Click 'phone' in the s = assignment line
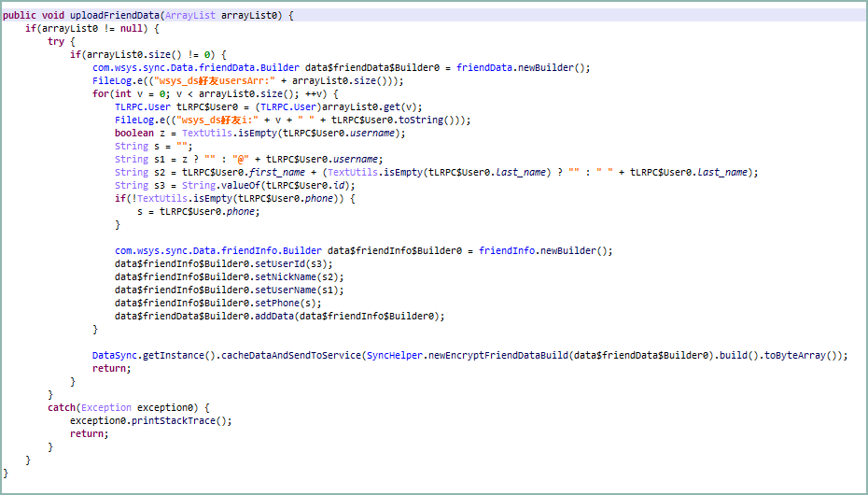The width and height of the screenshot is (868, 495). 241,211
